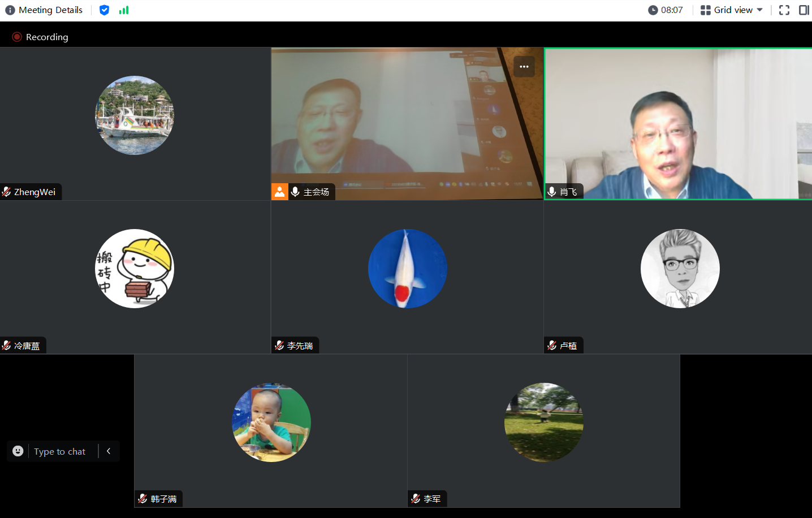Click the red Recording indicator icon
The width and height of the screenshot is (812, 518).
[17, 37]
